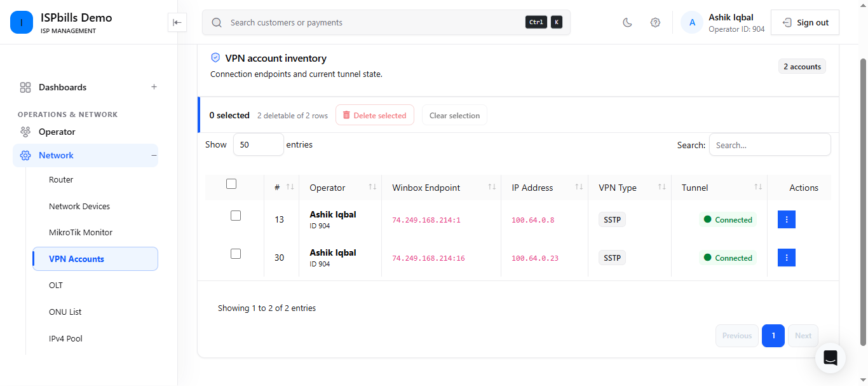This screenshot has width=868, height=386.
Task: Open the chat support widget
Action: [x=831, y=357]
